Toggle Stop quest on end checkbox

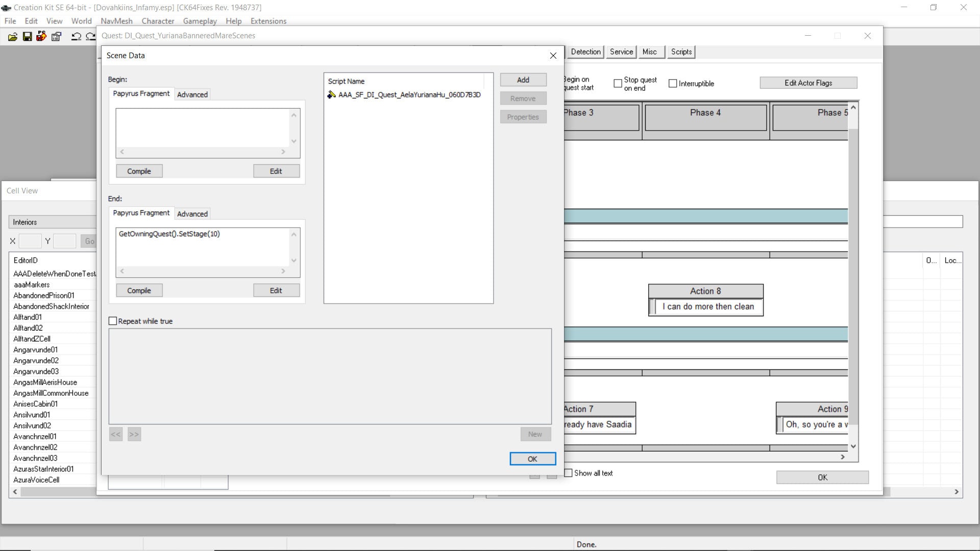(x=618, y=83)
